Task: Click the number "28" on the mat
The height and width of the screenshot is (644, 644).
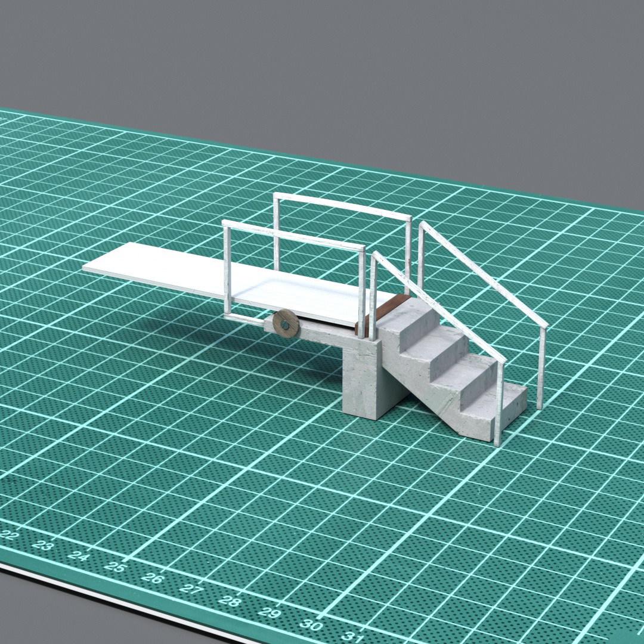Action: pyautogui.click(x=230, y=601)
